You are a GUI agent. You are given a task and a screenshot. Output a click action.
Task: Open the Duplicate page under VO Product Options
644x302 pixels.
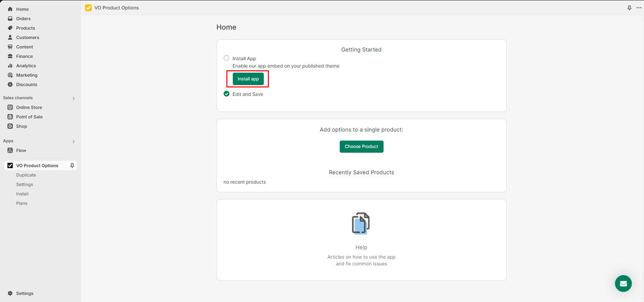(26, 175)
